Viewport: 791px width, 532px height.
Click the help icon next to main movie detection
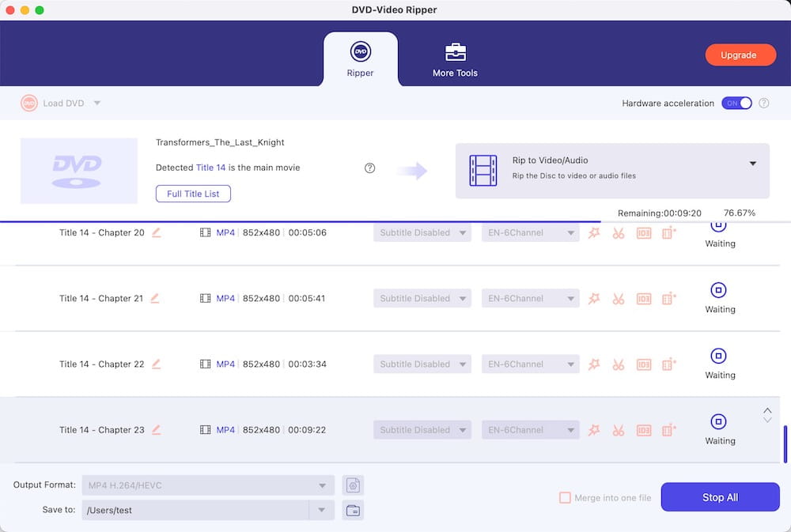(x=369, y=168)
